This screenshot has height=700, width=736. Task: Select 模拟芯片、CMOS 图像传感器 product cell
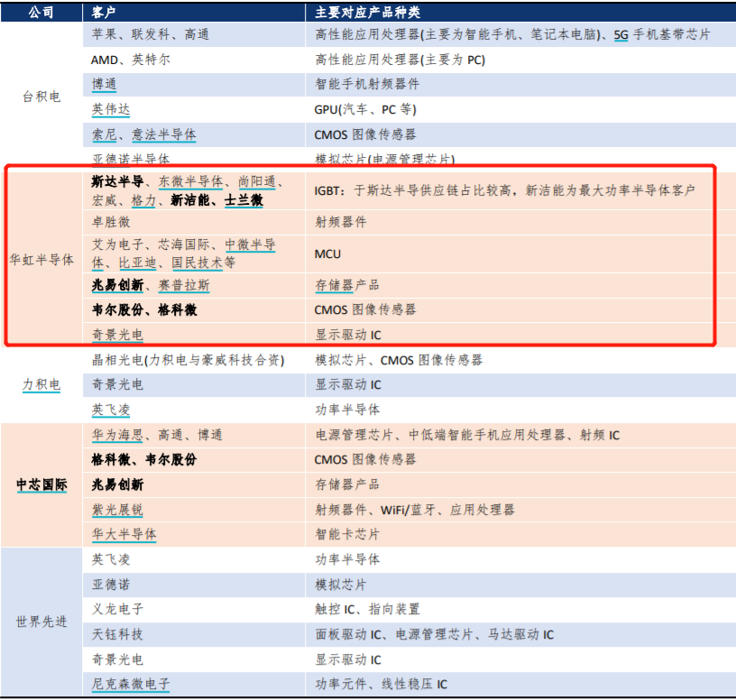coord(520,360)
